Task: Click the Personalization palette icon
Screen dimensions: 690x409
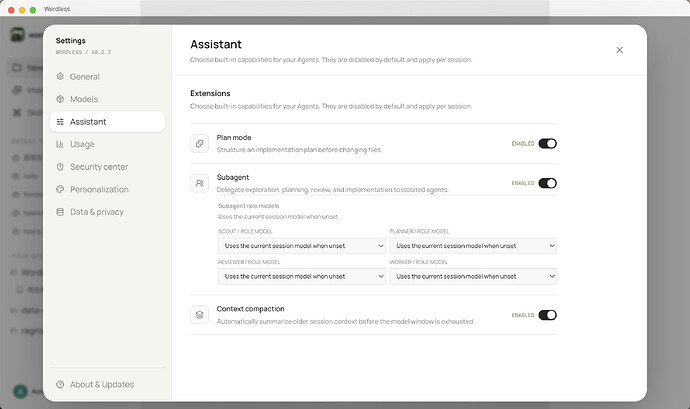Action: click(x=60, y=189)
